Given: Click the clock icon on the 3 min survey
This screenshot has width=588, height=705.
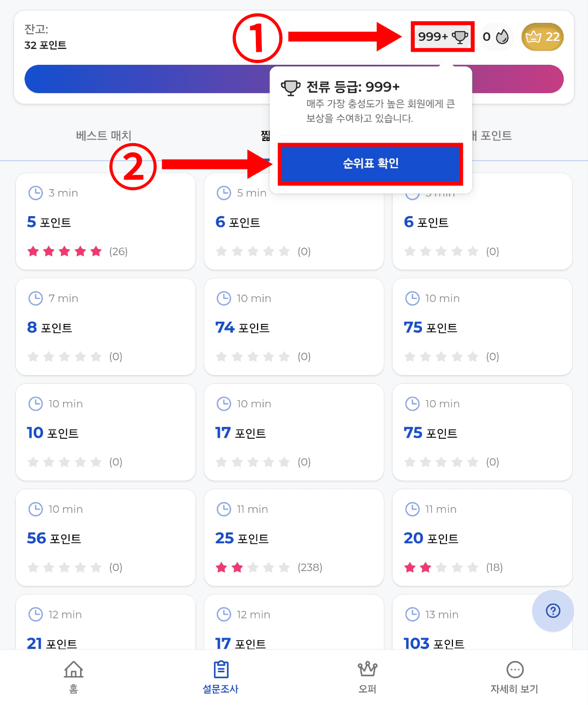Looking at the screenshot, I should (x=36, y=193).
